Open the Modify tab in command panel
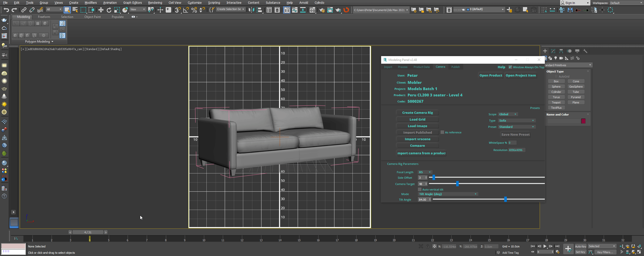Viewport: 644px width, 256px height. point(553,51)
